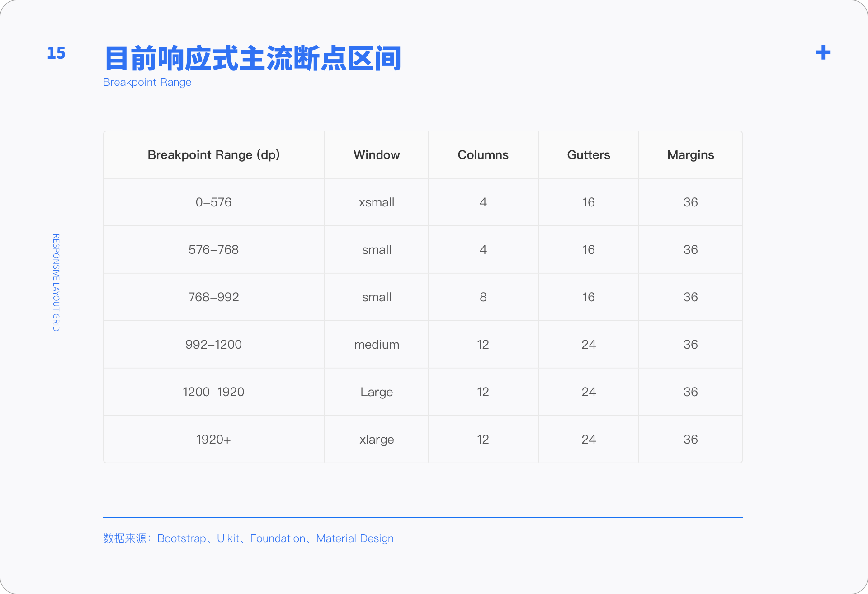Click the Large window cell
This screenshot has width=868, height=594.
point(376,392)
